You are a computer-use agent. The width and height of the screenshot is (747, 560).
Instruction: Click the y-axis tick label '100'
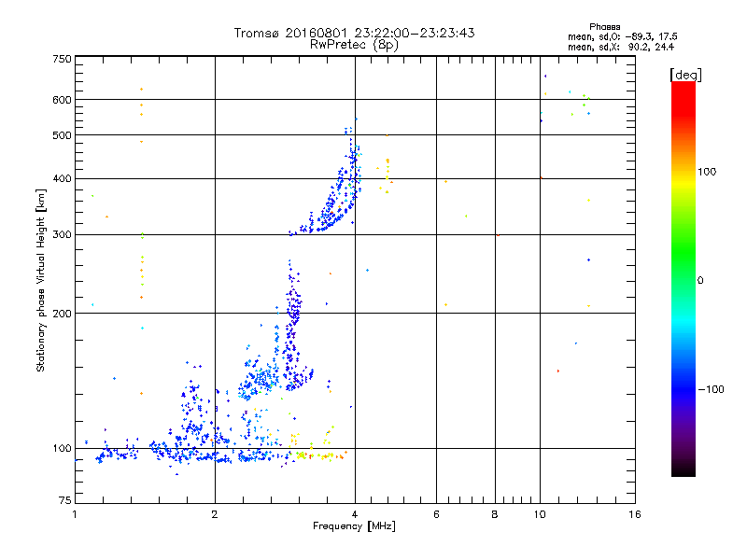coord(62,449)
